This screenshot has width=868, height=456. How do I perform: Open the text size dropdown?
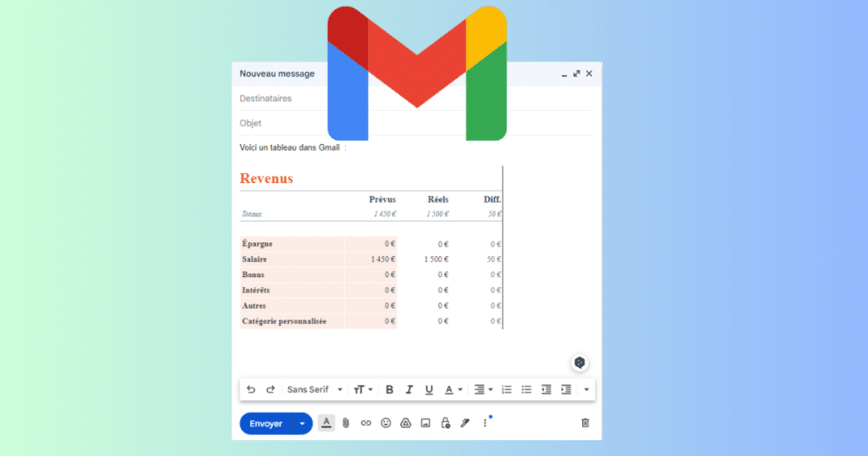(363, 390)
